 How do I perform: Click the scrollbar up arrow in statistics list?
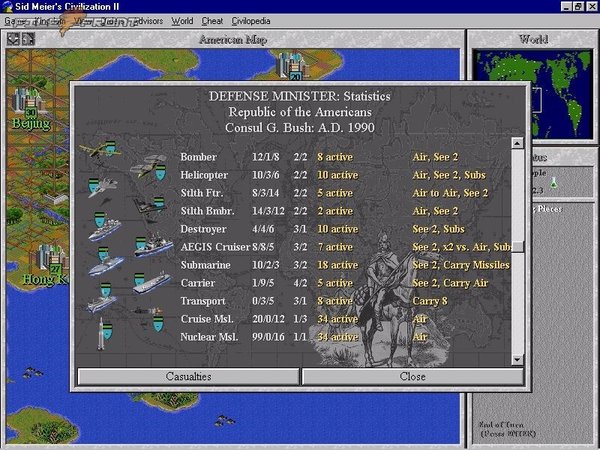pos(517,143)
